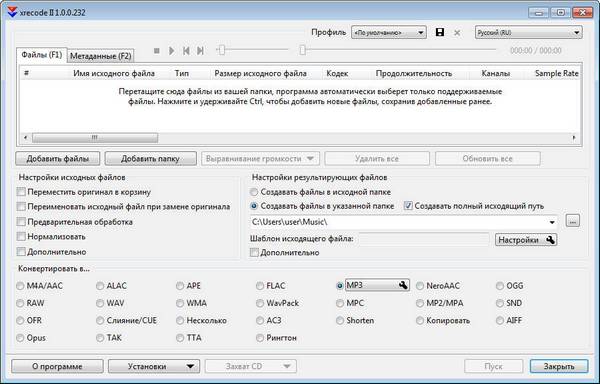Click the next track button
This screenshot has width=600, height=384.
(200, 50)
